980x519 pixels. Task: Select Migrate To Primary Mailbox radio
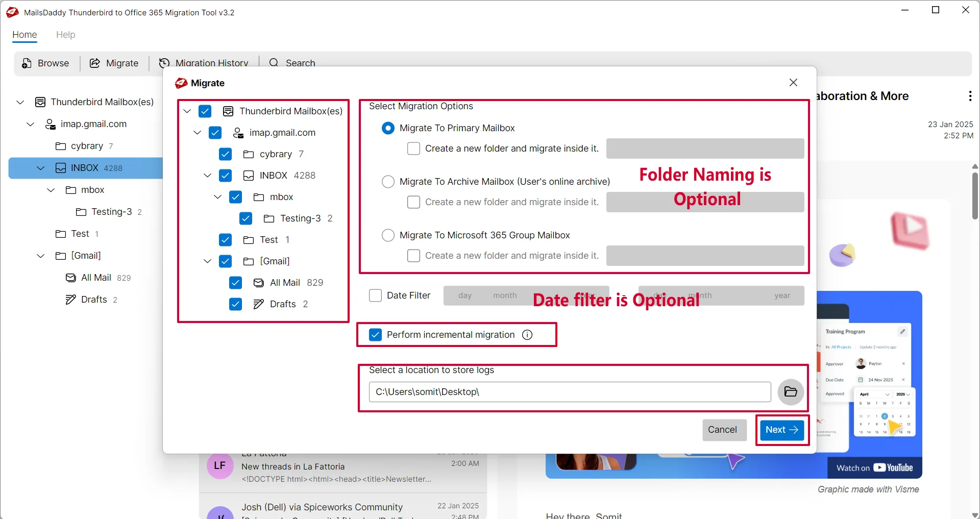pyautogui.click(x=388, y=128)
